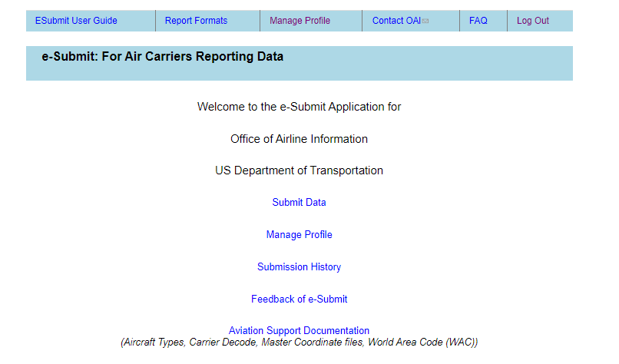Image resolution: width=619 pixels, height=364 pixels.
Task: View the Submission History link
Action: pyautogui.click(x=300, y=267)
